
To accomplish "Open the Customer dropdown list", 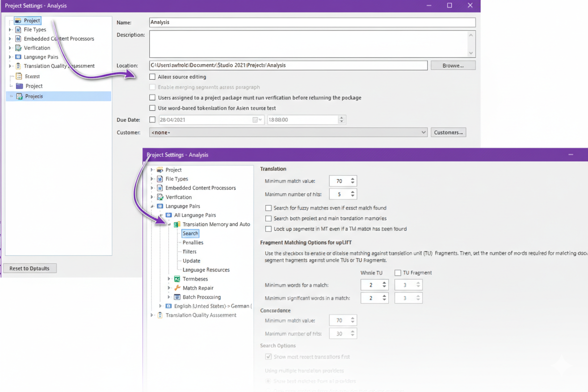I will coord(423,133).
